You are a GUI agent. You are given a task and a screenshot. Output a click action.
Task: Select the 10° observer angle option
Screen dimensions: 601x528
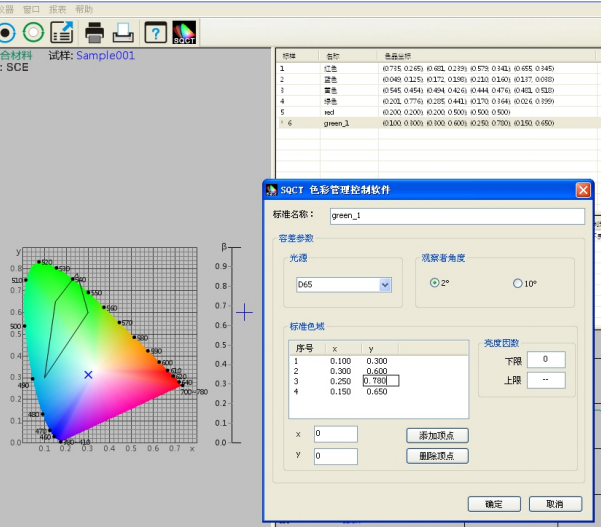click(x=518, y=283)
